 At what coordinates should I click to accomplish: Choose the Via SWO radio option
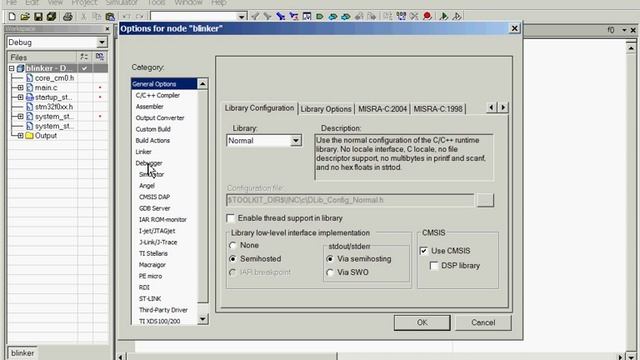click(330, 272)
